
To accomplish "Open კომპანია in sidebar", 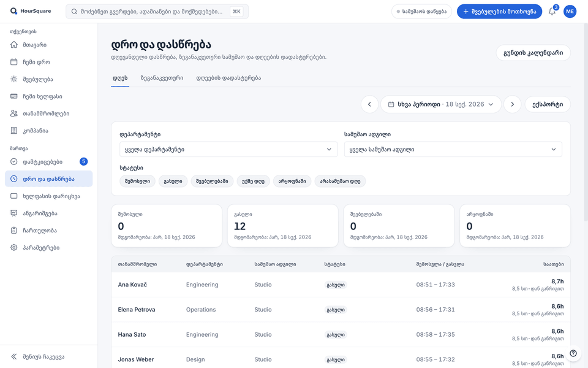I will (49, 131).
